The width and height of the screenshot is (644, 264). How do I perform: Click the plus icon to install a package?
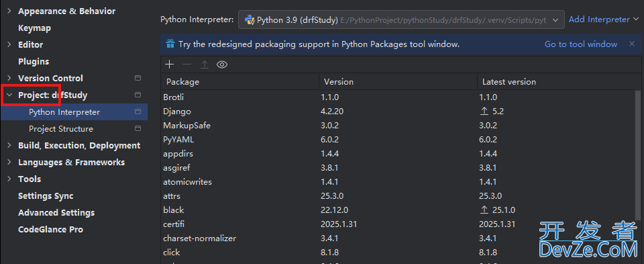169,64
